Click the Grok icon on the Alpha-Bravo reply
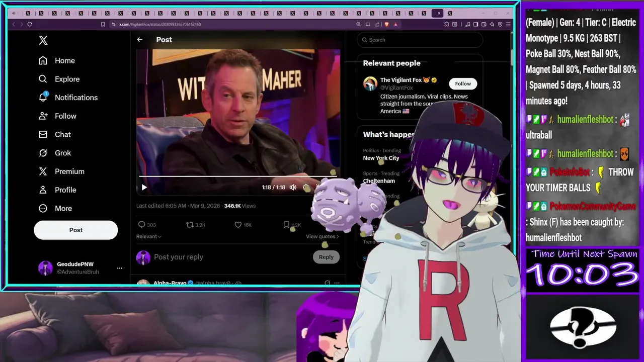 (327, 283)
